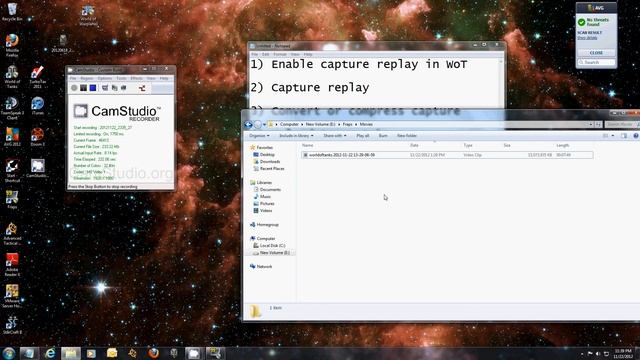Open the Region menu in CamStudio
Viewport: 640px width, 360px height.
click(x=87, y=78)
